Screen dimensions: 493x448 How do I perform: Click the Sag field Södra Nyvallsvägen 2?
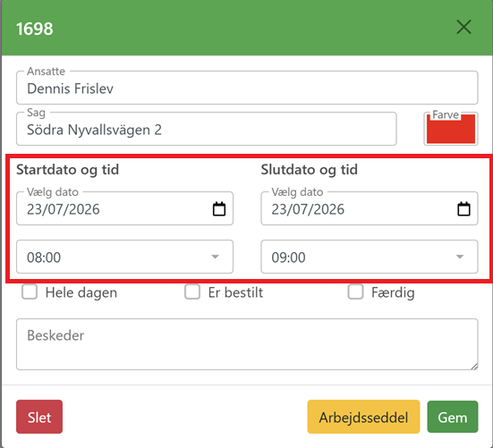[207, 129]
